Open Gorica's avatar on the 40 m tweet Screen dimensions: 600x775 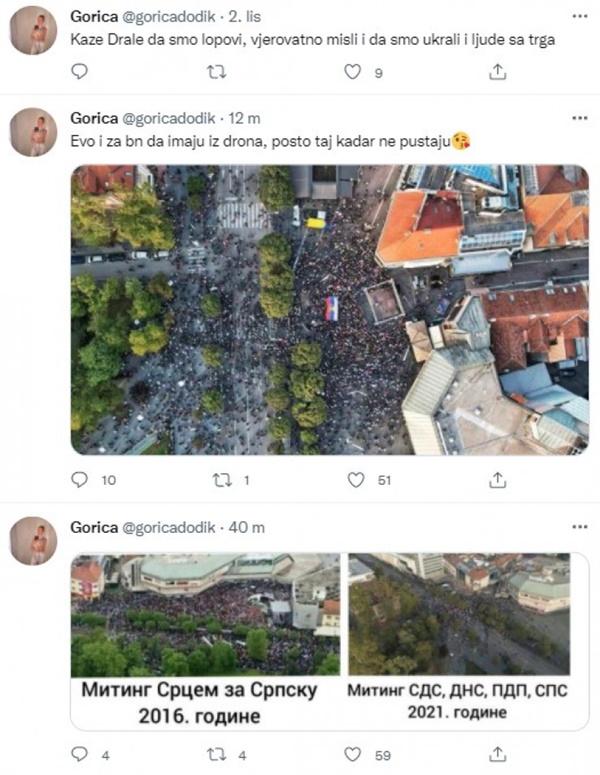(34, 541)
